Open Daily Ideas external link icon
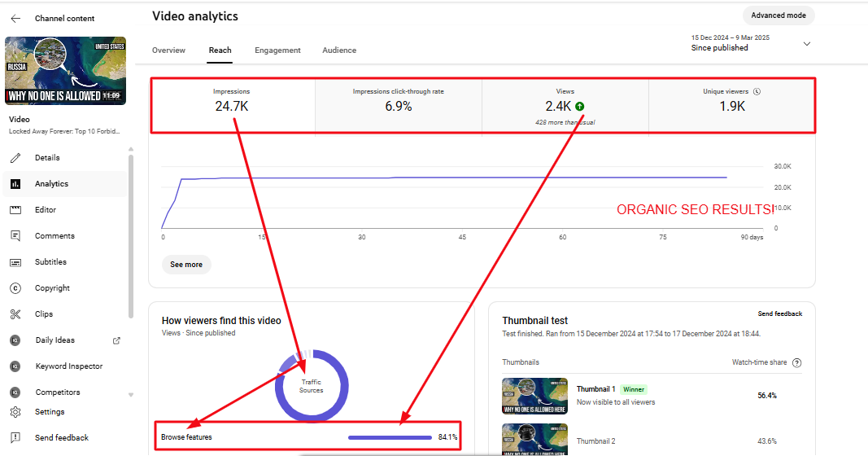868x456 pixels. [116, 340]
